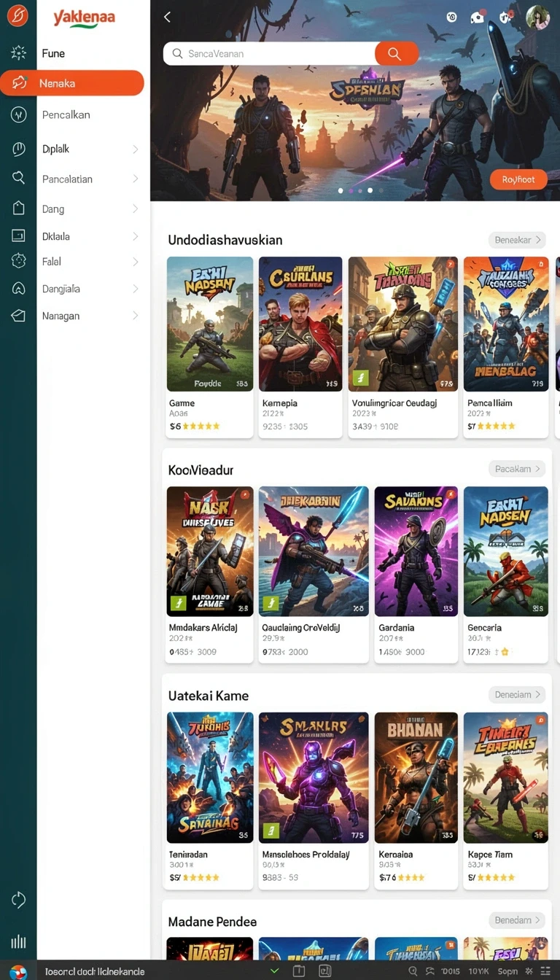This screenshot has width=560, height=980.
Task: Click green badge on Vonulimgricar Oeudagj cover
Action: click(361, 378)
